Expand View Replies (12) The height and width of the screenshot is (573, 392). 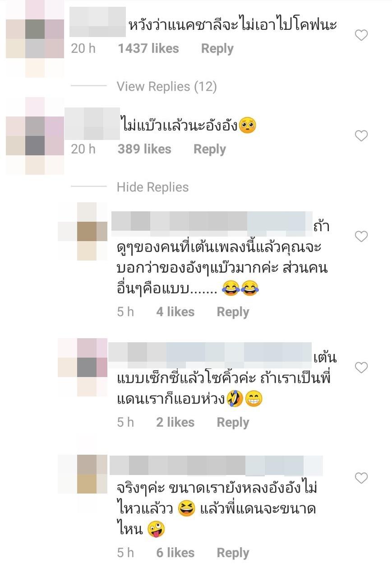tap(167, 86)
